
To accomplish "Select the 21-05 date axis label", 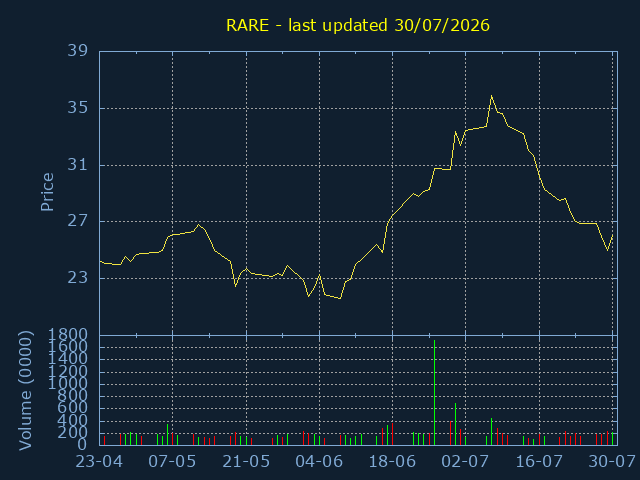I will click(x=246, y=462).
